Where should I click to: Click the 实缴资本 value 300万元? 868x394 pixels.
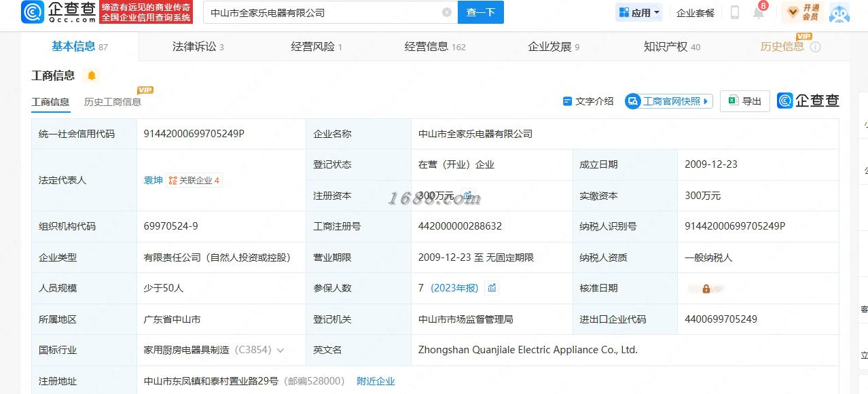point(702,196)
